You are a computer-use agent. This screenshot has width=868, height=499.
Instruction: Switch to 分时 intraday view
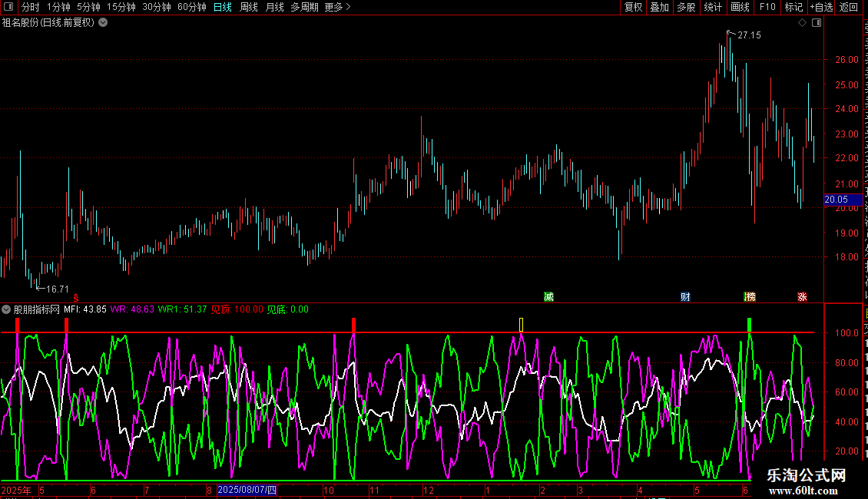pos(31,7)
